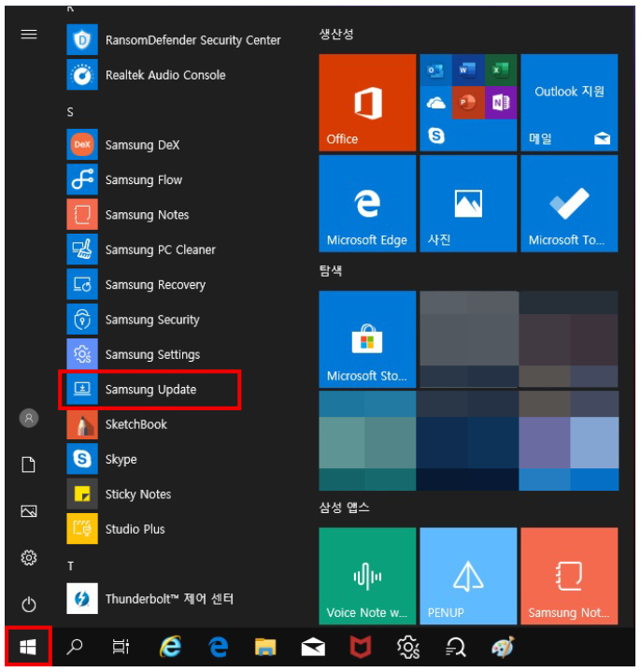Open the Microsoft Store tile

[x=367, y=339]
